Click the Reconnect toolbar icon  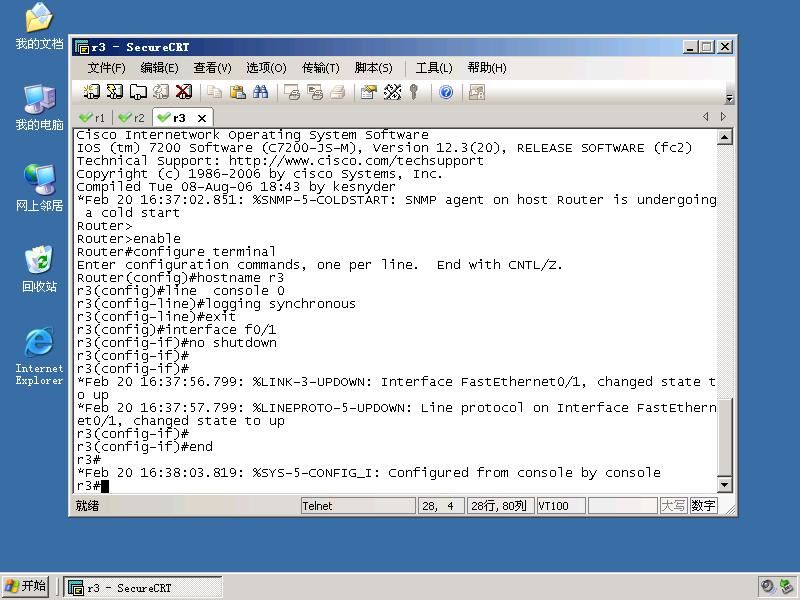click(161, 92)
